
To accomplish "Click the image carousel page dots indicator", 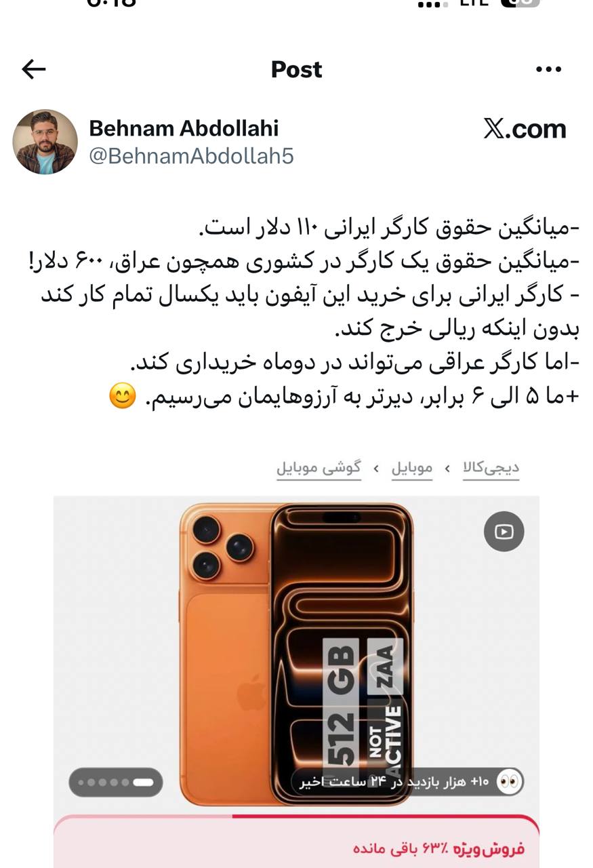I will [x=116, y=782].
